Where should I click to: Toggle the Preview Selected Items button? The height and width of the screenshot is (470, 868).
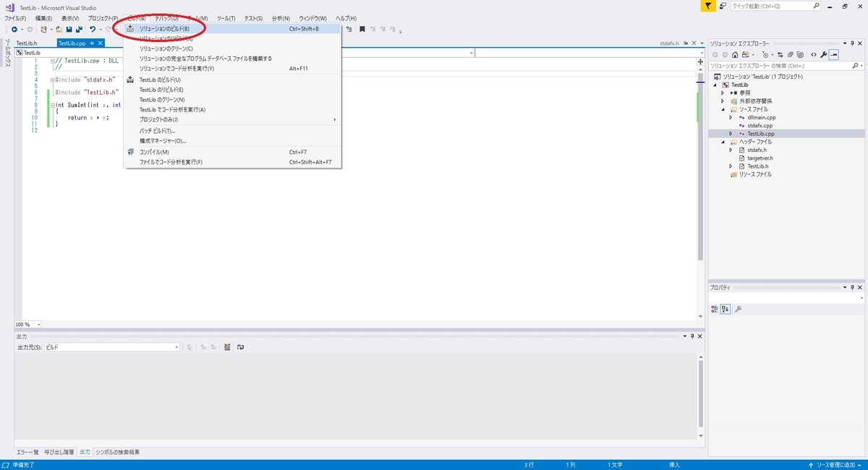[834, 54]
